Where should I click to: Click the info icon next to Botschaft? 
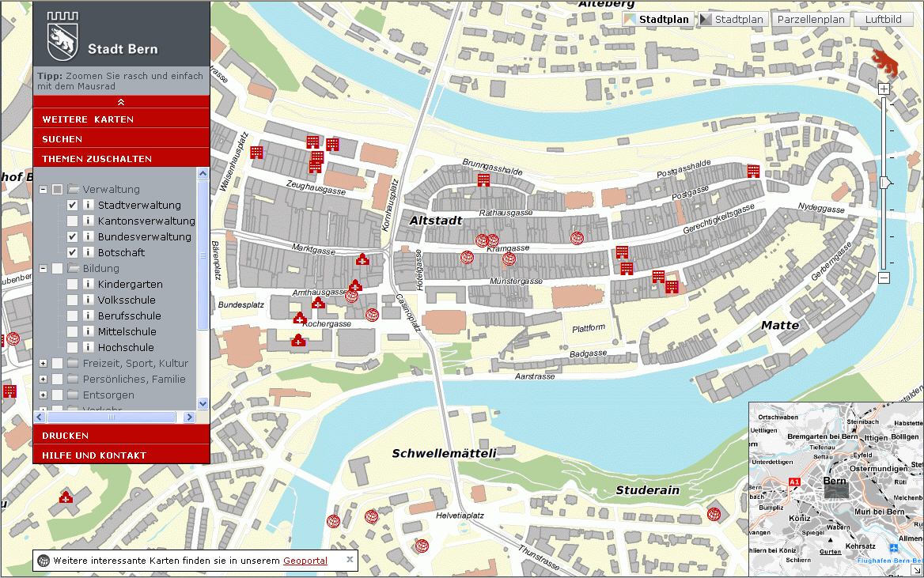coord(89,252)
